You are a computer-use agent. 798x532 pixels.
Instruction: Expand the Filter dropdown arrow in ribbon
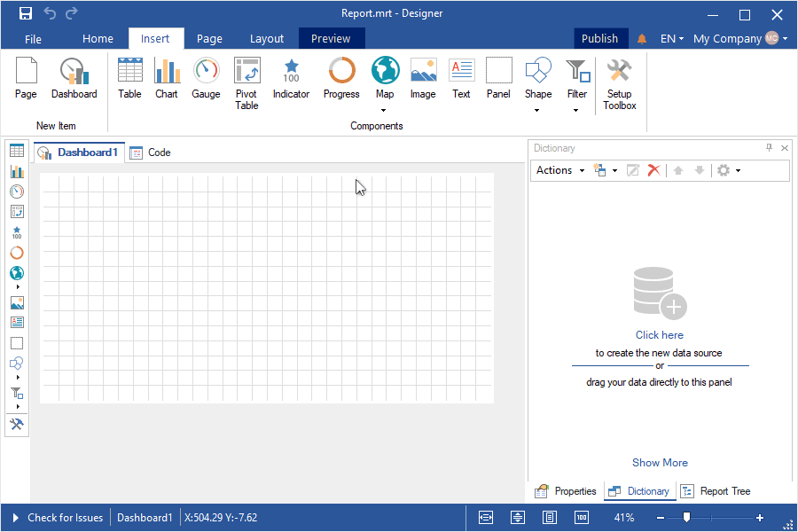575,110
